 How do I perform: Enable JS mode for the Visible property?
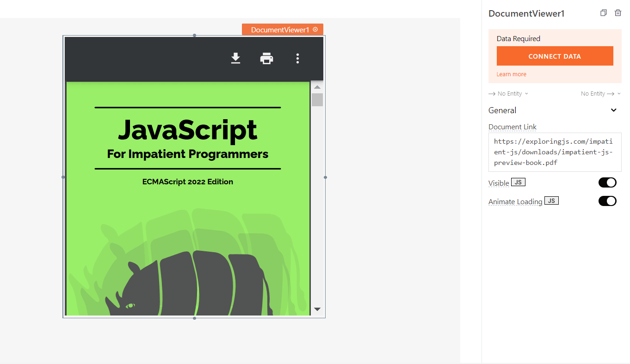click(x=518, y=182)
